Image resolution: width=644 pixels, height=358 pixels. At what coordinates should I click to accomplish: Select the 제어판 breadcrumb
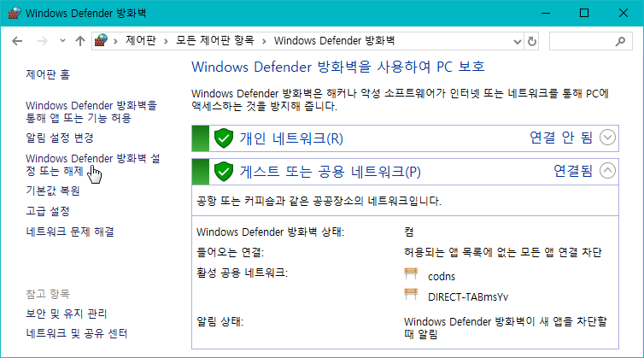coord(141,41)
